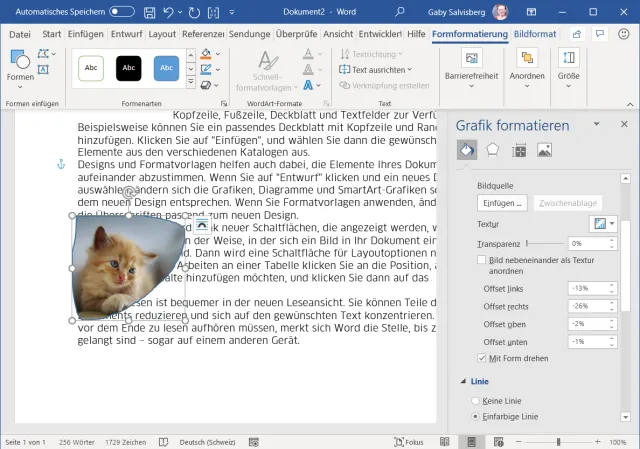Open the Picture icon tab in pane

pyautogui.click(x=544, y=150)
